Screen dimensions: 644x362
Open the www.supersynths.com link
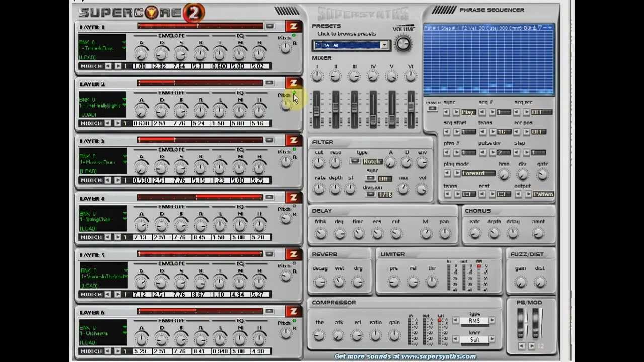click(438, 356)
